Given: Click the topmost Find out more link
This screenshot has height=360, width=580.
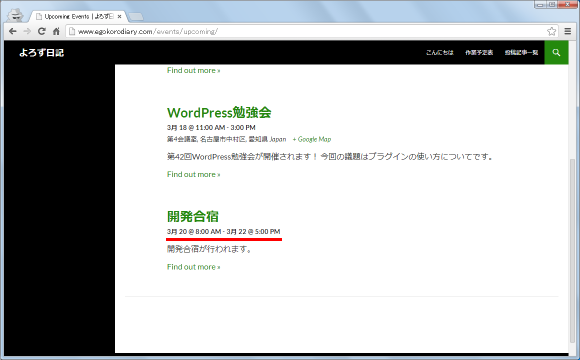Looking at the screenshot, I should pyautogui.click(x=193, y=70).
